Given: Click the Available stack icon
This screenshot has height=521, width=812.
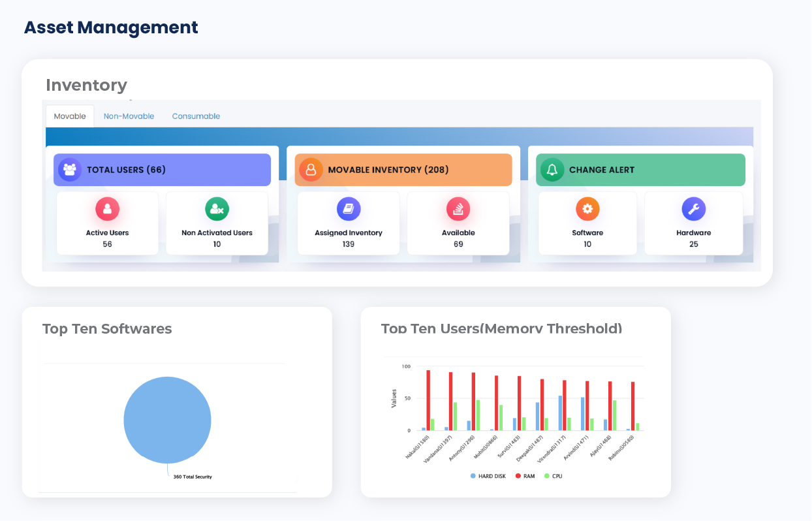Looking at the screenshot, I should tap(458, 209).
